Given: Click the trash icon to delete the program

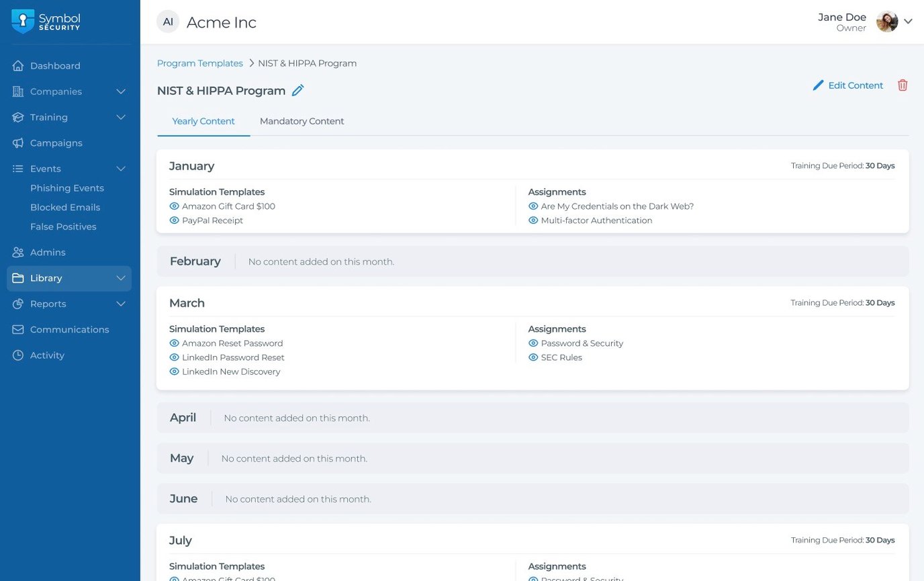Looking at the screenshot, I should click(903, 85).
